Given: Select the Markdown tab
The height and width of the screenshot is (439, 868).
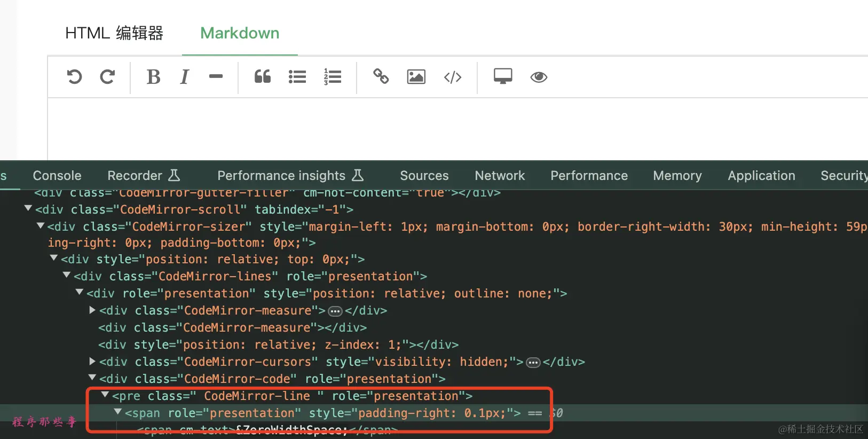Looking at the screenshot, I should [240, 33].
